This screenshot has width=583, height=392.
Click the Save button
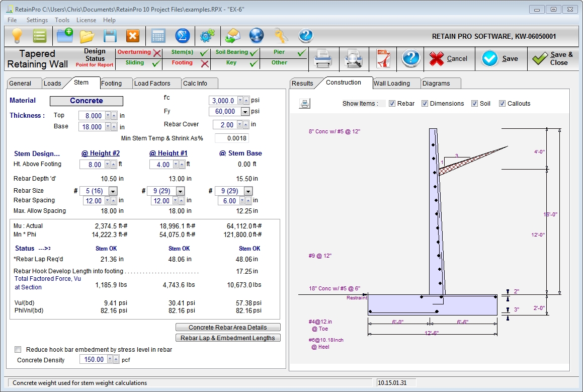pos(501,59)
